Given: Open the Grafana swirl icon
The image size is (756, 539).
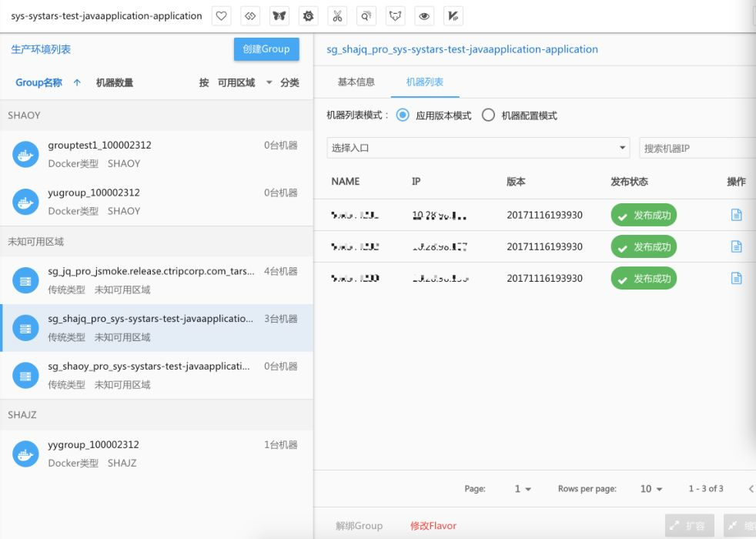Looking at the screenshot, I should [308, 16].
